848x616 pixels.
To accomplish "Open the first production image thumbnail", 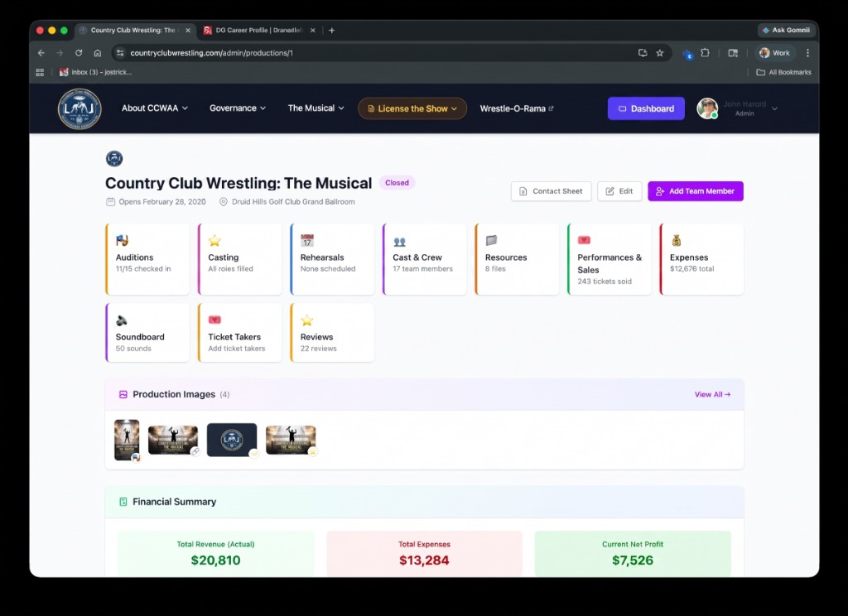I will tap(127, 440).
